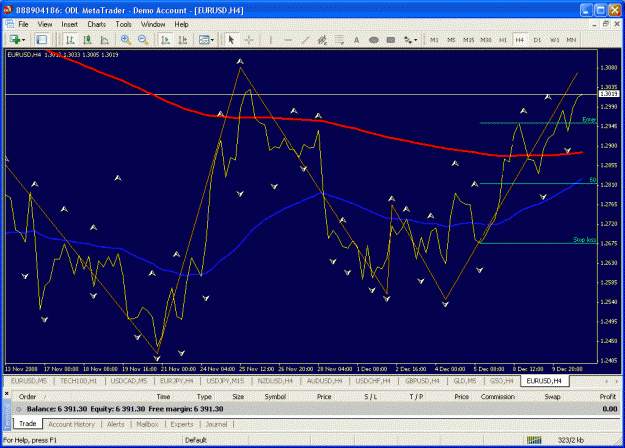This screenshot has height=448, width=625.
Task: Zoom in on the chart
Action: (126, 40)
